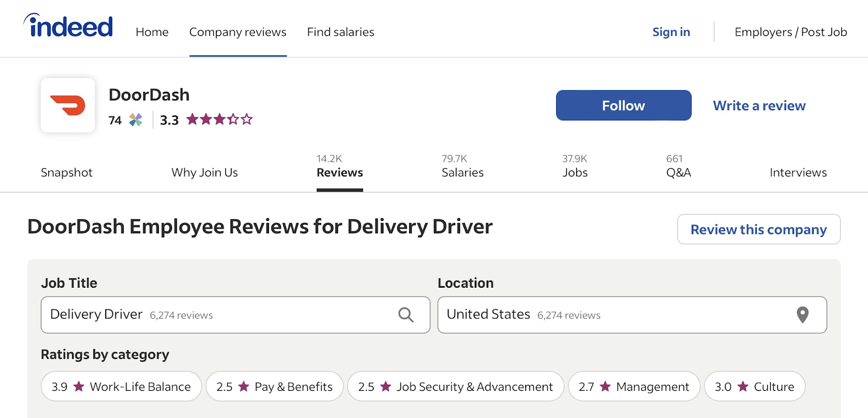Click the 'Ratings by category' heading
The image size is (868, 418).
click(105, 354)
